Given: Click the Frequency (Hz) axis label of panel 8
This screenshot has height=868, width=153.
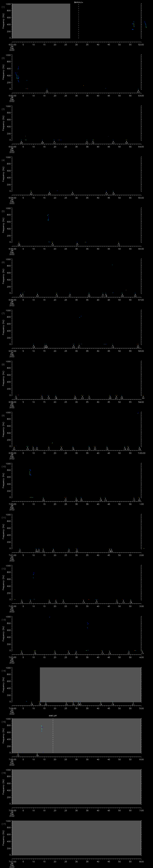Looking at the screenshot, I should (x=4, y=378).
